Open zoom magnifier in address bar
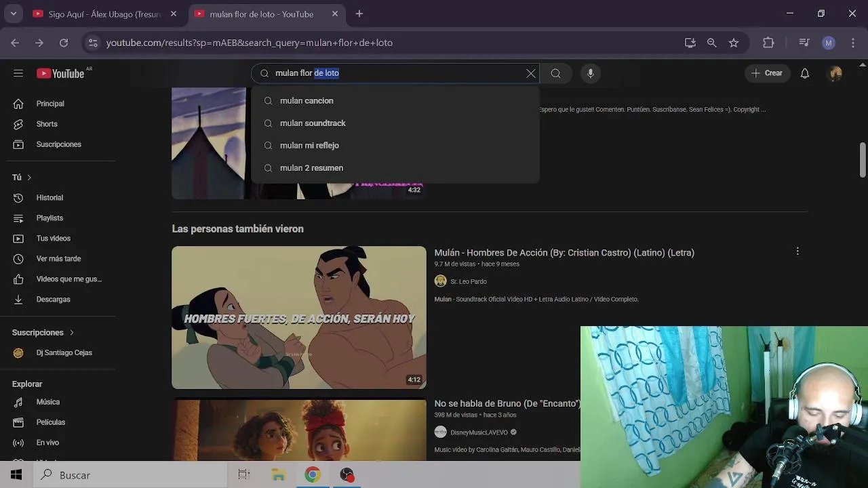The width and height of the screenshot is (868, 488). (x=711, y=43)
